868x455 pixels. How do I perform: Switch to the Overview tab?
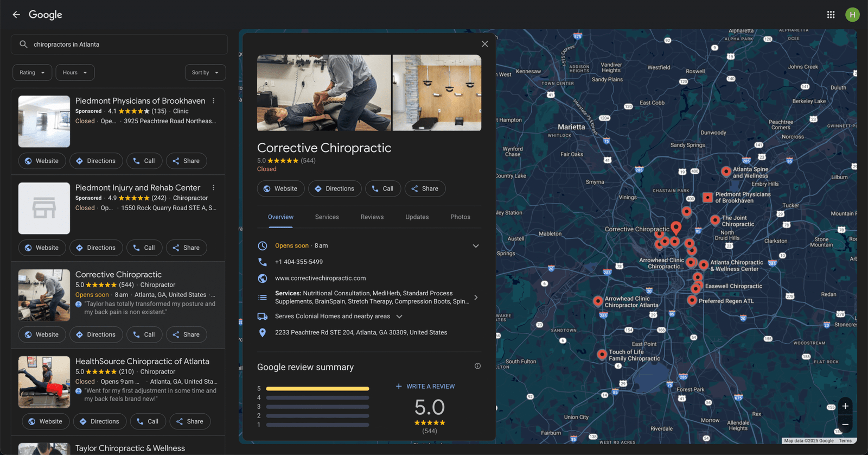pos(280,217)
